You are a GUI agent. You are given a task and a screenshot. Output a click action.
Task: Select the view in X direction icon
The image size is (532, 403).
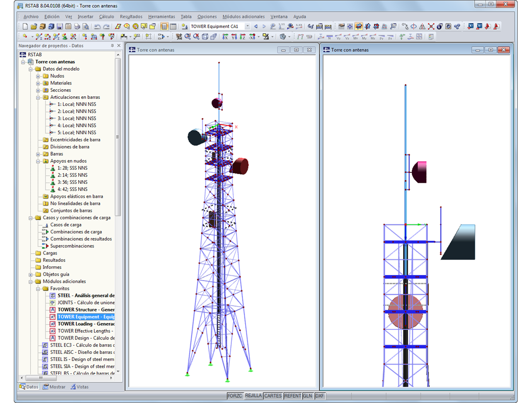(x=225, y=36)
